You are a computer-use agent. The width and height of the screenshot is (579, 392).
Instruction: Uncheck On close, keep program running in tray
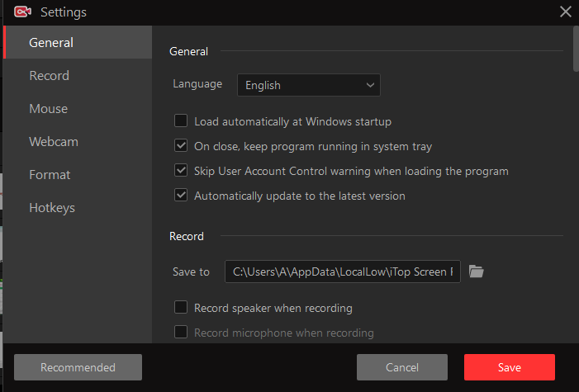(181, 145)
